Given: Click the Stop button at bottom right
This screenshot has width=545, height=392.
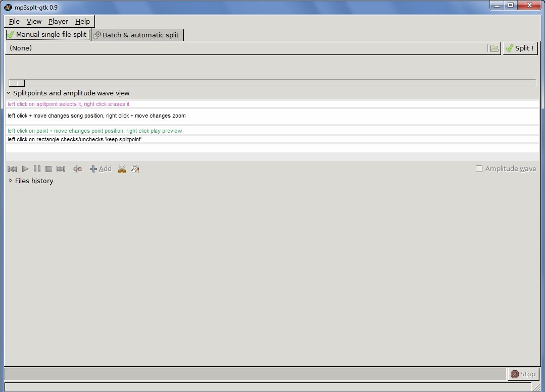Looking at the screenshot, I should (x=523, y=374).
